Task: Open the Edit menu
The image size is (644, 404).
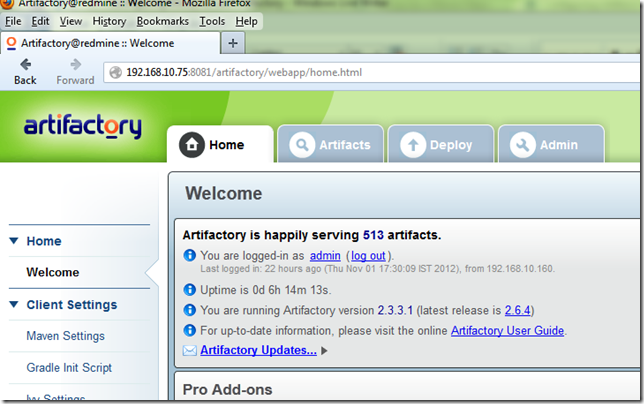Action: point(40,21)
